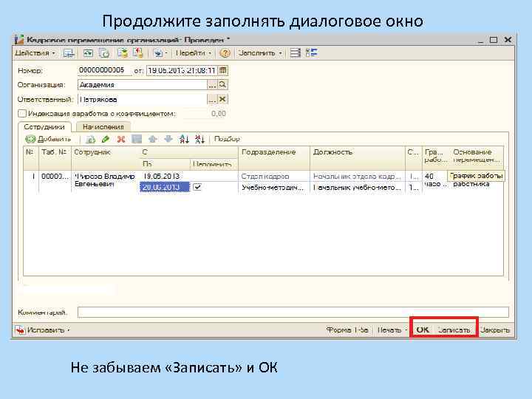Click the copy row icon after Добавить

pos(90,139)
